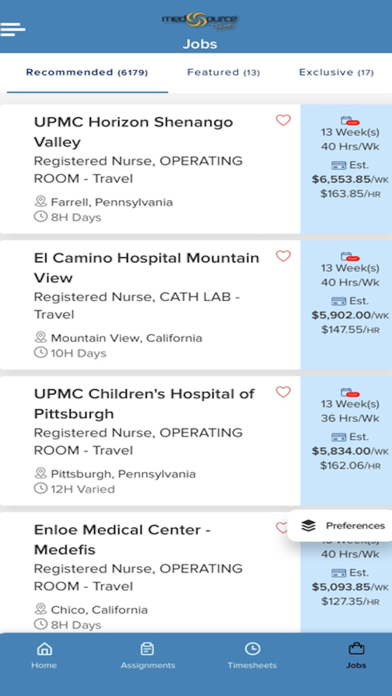Tap location pin icon for Farrell, Pennsylvania
392x696 pixels.
coord(40,202)
